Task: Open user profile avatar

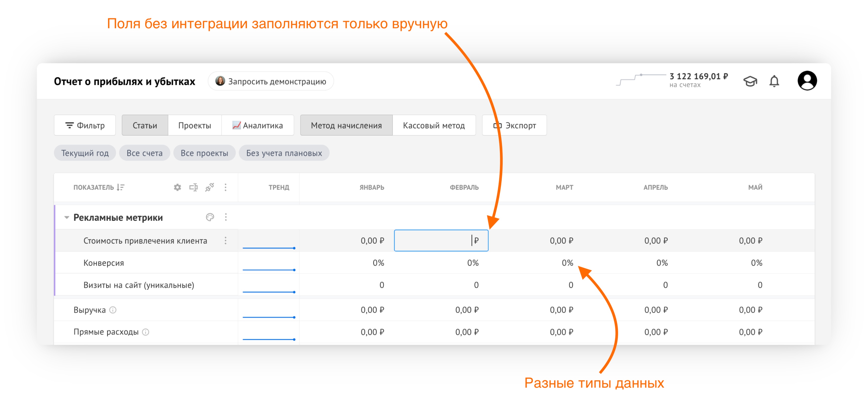Action: click(x=807, y=81)
